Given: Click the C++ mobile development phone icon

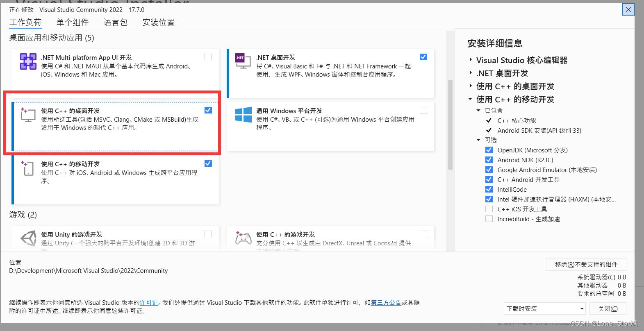Looking at the screenshot, I should click(x=28, y=168).
